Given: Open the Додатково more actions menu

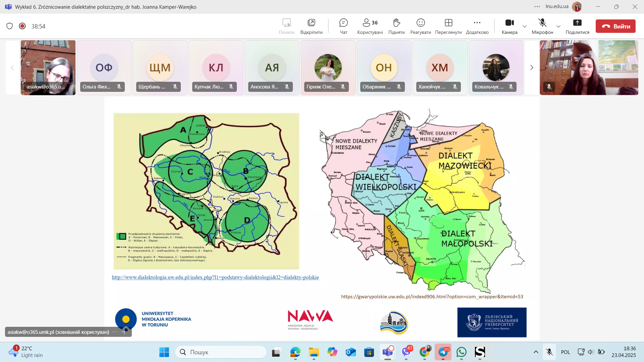Looking at the screenshot, I should 477,26.
